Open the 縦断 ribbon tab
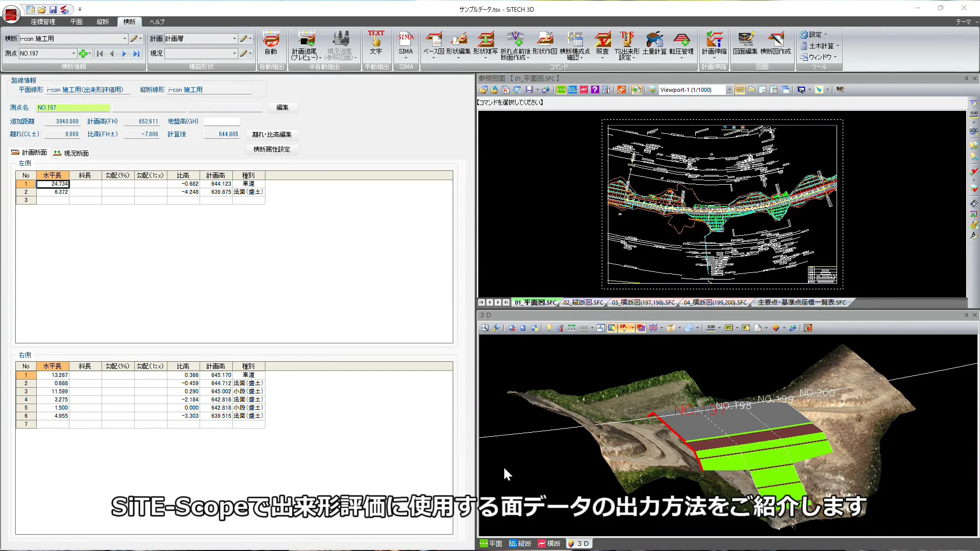The width and height of the screenshot is (980, 551). click(103, 22)
